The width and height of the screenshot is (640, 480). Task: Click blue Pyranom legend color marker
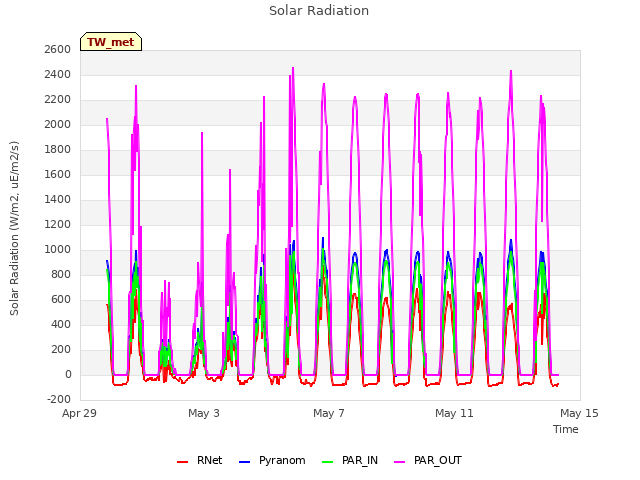244,462
